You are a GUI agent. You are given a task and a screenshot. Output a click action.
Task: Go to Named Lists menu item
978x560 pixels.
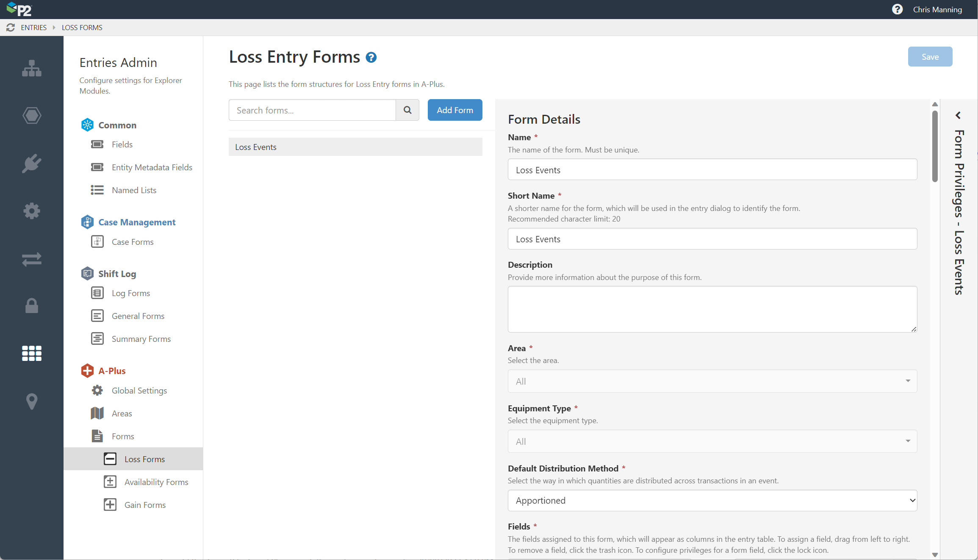click(x=134, y=190)
